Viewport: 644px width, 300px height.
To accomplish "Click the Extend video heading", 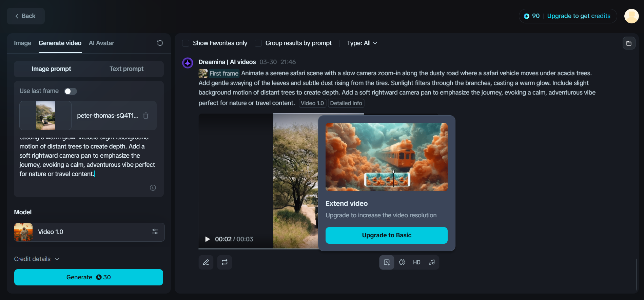I will coord(347,203).
